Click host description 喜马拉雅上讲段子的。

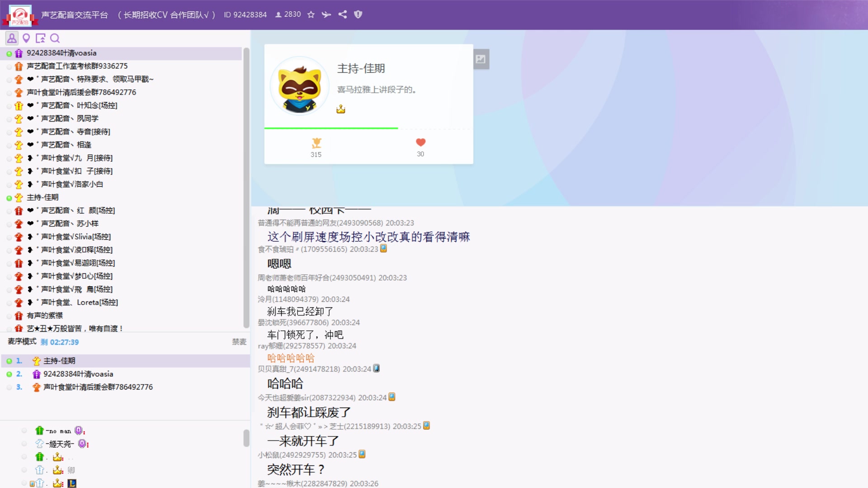click(377, 89)
